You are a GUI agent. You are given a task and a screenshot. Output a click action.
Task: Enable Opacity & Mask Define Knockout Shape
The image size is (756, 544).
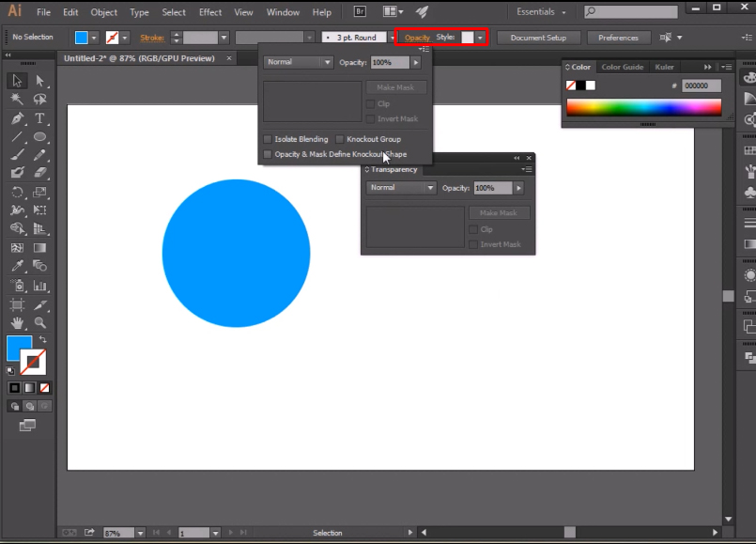(268, 154)
